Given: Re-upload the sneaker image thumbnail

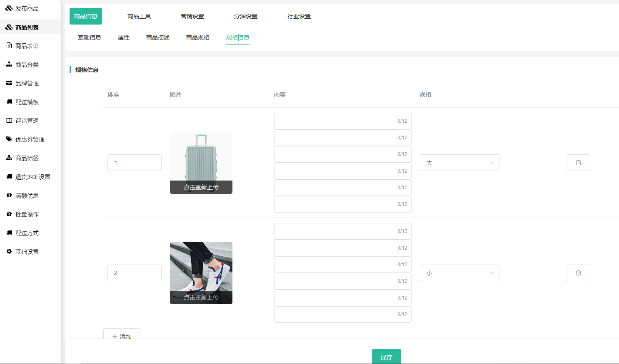Looking at the screenshot, I should pyautogui.click(x=201, y=297).
